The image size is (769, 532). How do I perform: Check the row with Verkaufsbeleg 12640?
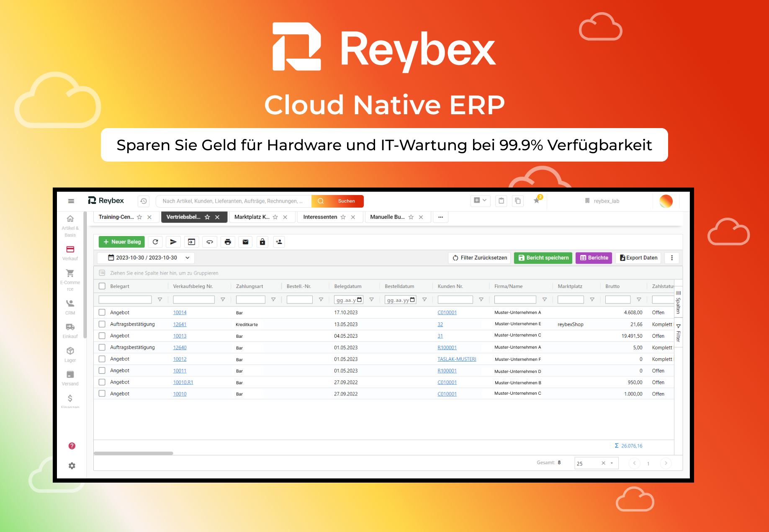point(102,347)
